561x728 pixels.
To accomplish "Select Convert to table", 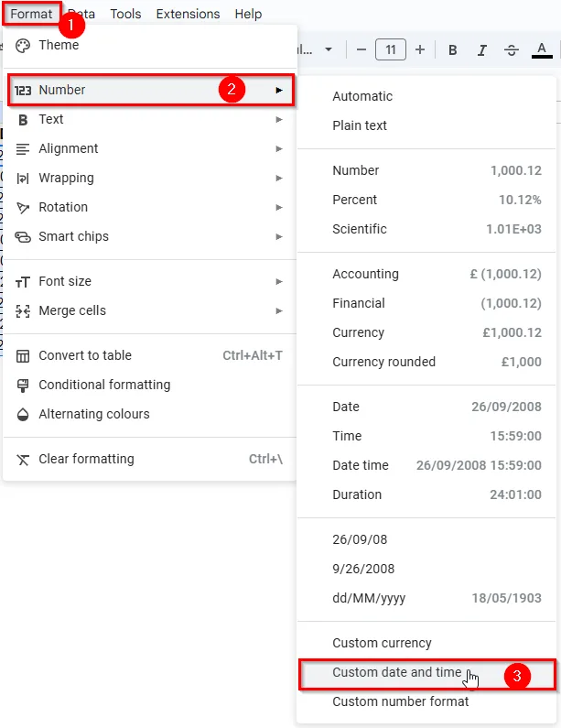I will coord(150,355).
